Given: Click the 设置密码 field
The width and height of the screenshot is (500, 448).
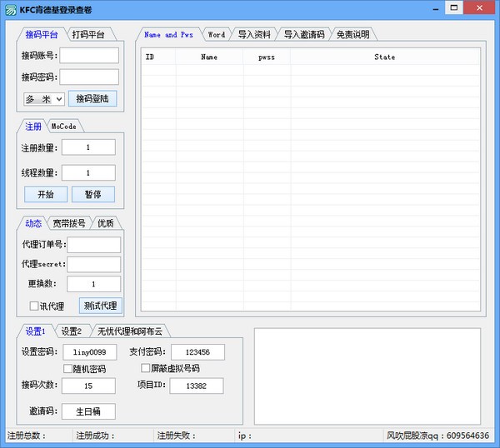Looking at the screenshot, I should tap(90, 352).
